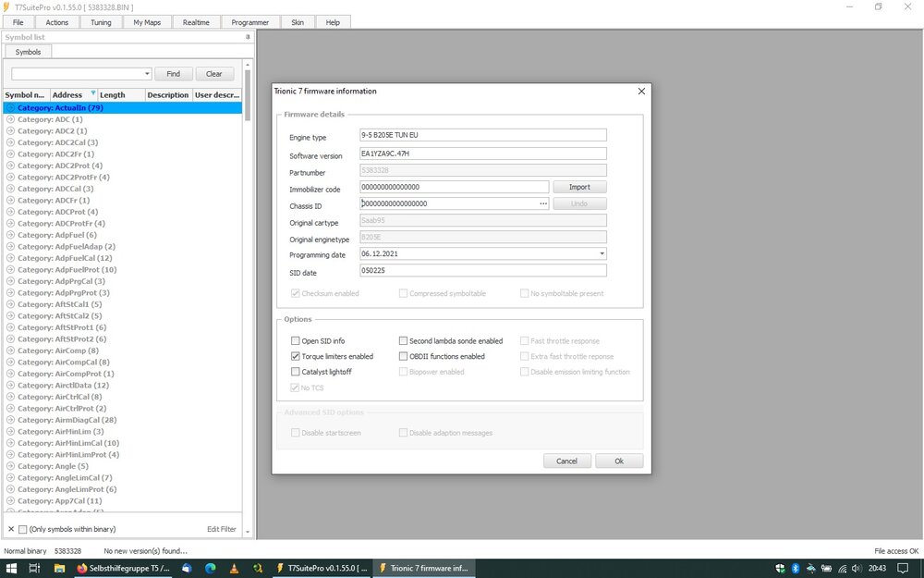Open the Help menu
The image size is (924, 578).
(x=333, y=22)
